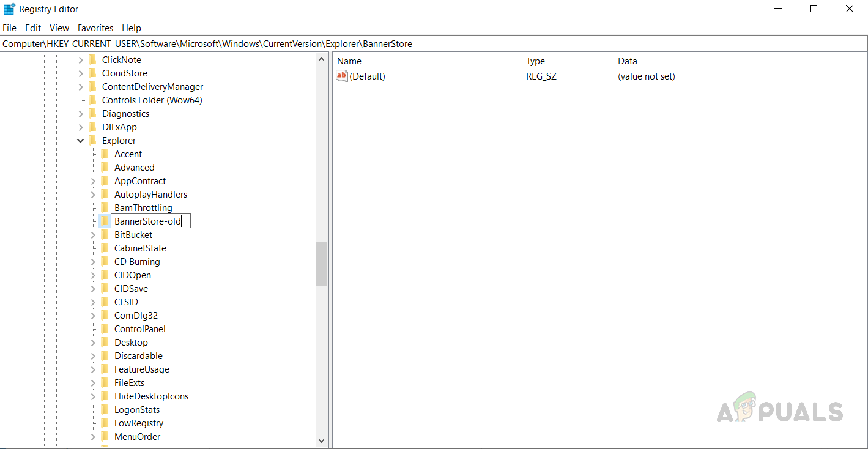Screen dimensions: 868x449
Task: Click the Explorer folder icon
Action: pos(93,140)
